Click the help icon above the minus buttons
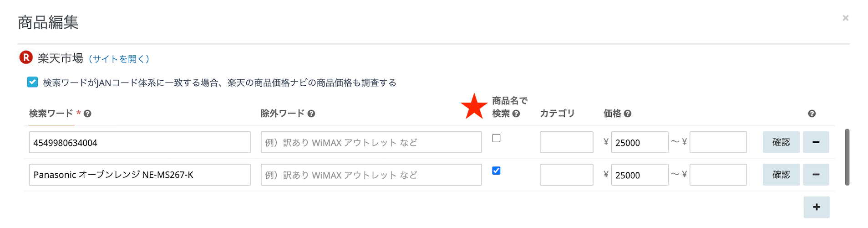Viewport: 868px width, 228px height. click(x=812, y=114)
